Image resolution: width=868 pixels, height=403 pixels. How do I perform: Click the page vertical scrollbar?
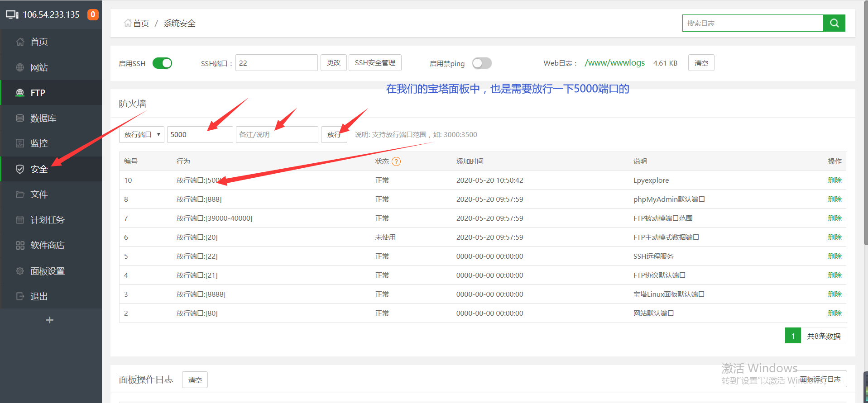click(866, 122)
